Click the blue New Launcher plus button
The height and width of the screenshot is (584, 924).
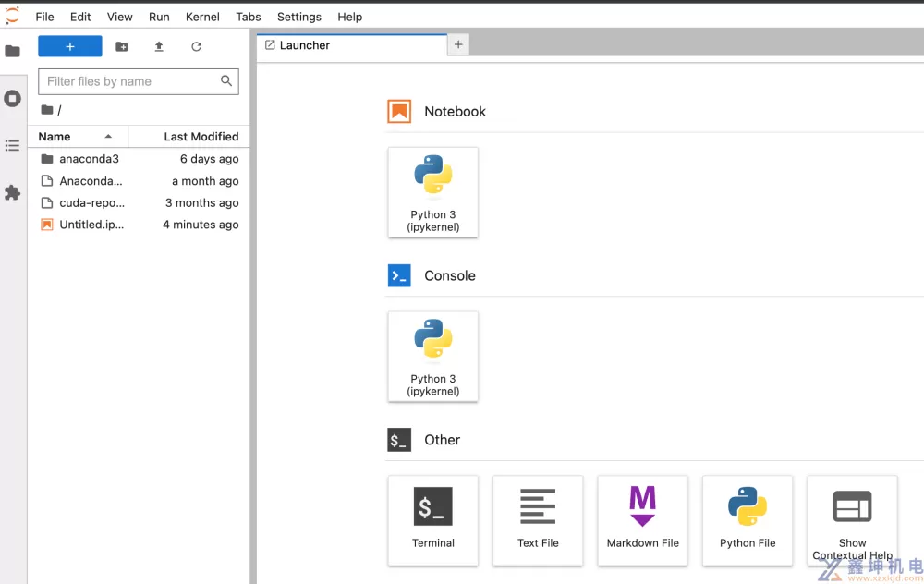pos(70,46)
